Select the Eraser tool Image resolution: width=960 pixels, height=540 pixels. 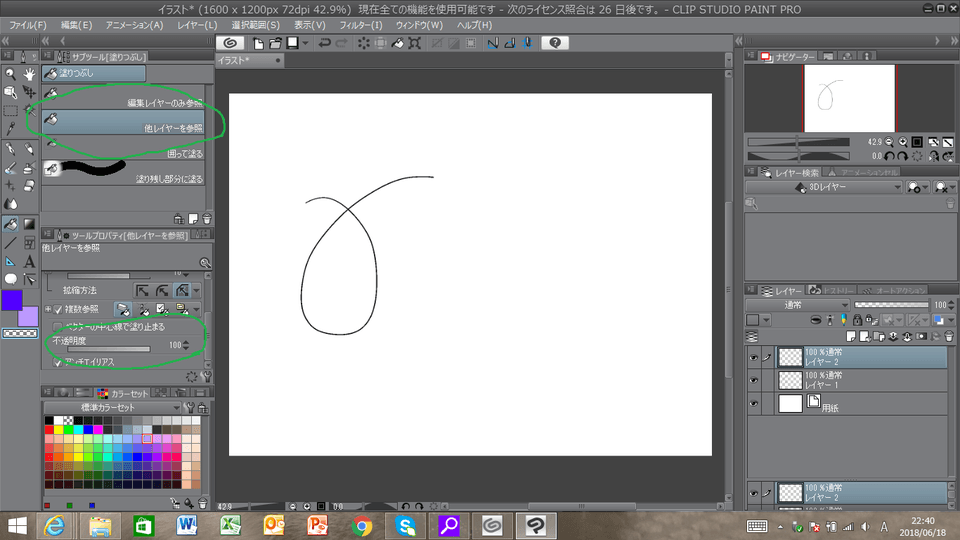29,186
